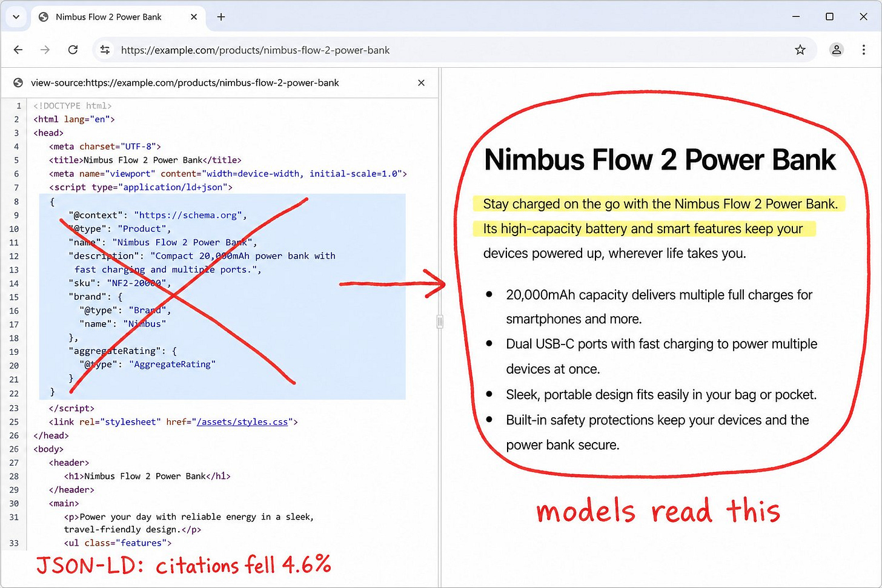Click the meta viewport source line
This screenshot has width=882, height=588.
pos(228,174)
